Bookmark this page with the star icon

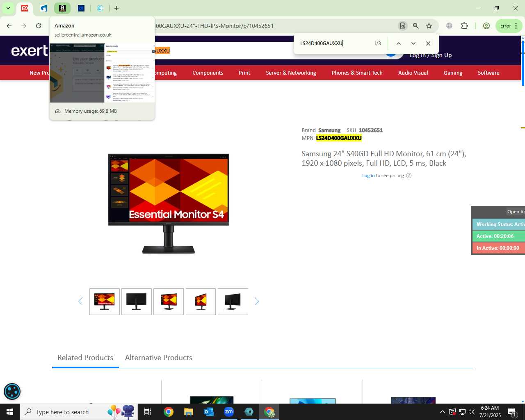tap(429, 26)
